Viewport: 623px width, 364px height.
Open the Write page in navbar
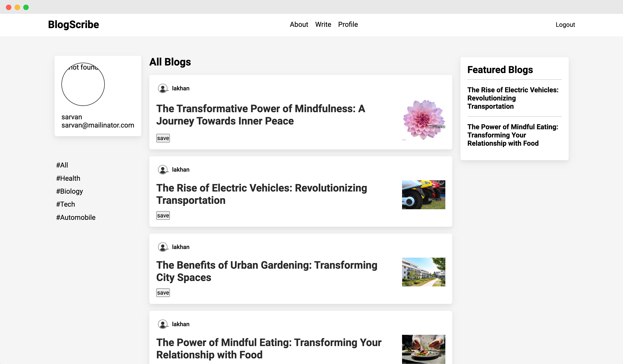click(323, 24)
